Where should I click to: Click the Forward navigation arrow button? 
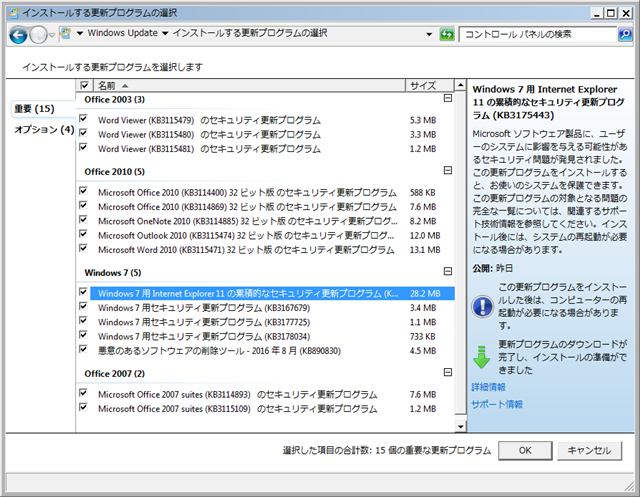[38, 35]
